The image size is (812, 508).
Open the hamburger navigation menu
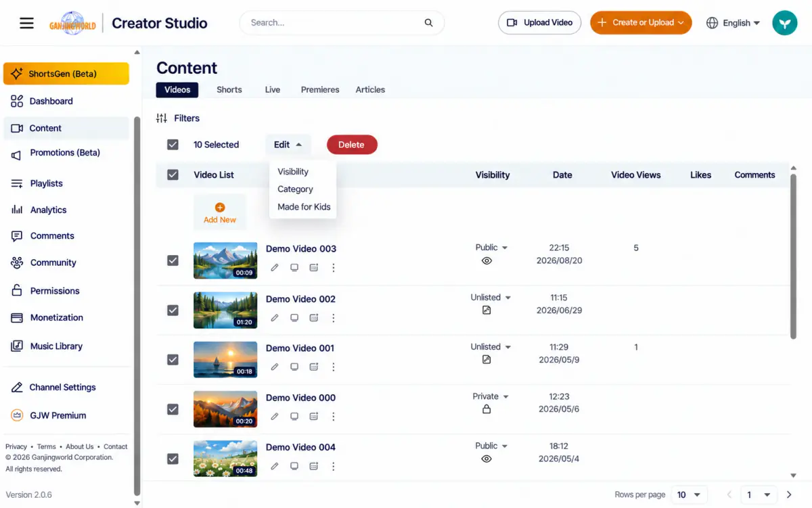tap(26, 23)
